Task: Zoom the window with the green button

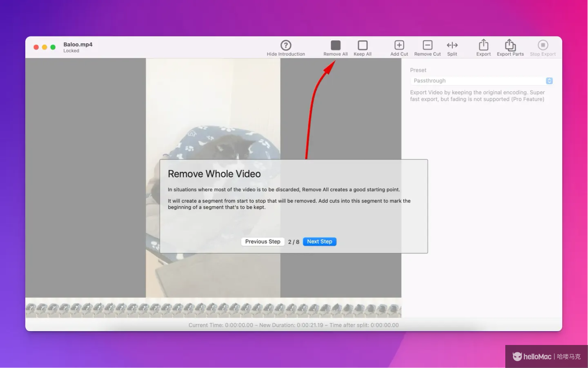Action: [x=53, y=47]
